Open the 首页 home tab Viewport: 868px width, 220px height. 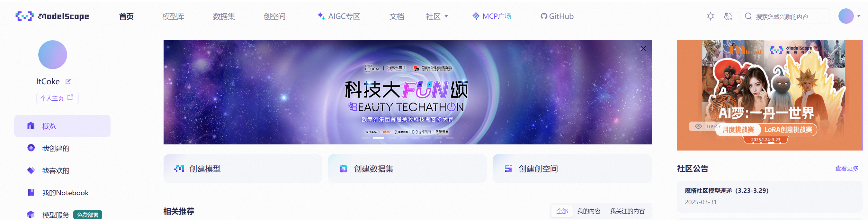click(126, 16)
